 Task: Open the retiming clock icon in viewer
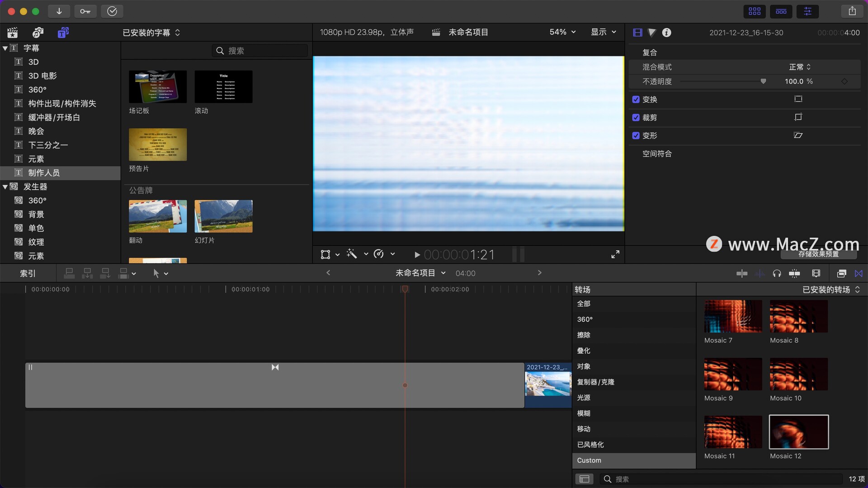coord(379,254)
